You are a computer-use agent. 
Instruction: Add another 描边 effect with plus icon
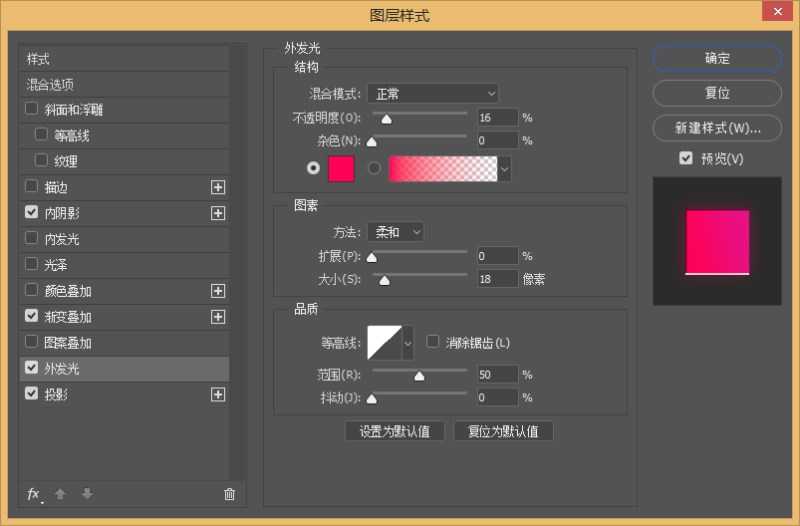tap(218, 187)
